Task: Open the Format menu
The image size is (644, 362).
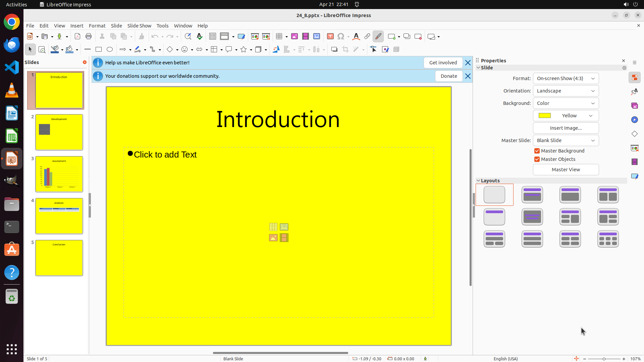Action: pyautogui.click(x=97, y=26)
